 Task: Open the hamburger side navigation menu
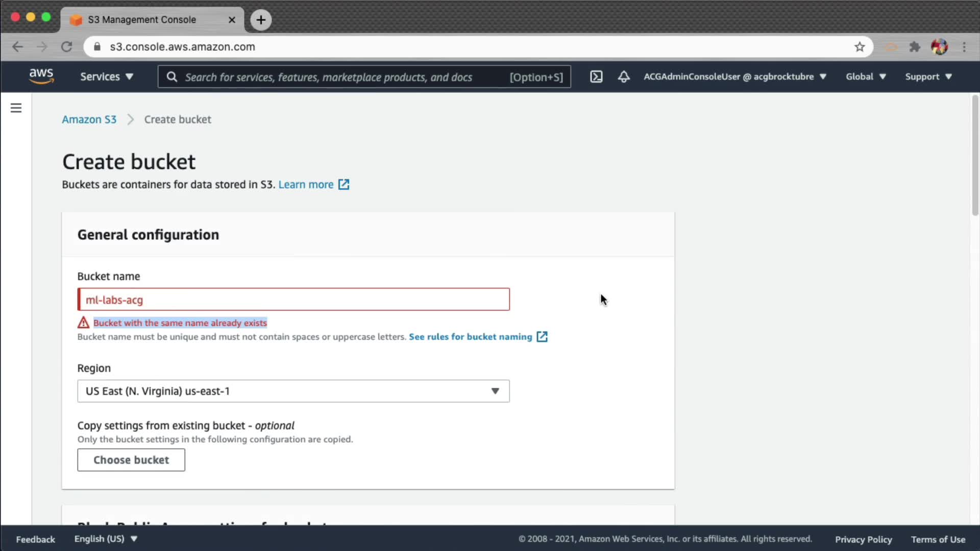point(16,108)
